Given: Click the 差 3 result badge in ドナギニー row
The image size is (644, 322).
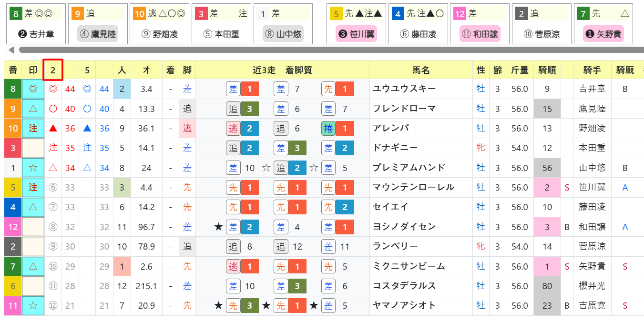Looking at the screenshot, I should coord(290,148).
